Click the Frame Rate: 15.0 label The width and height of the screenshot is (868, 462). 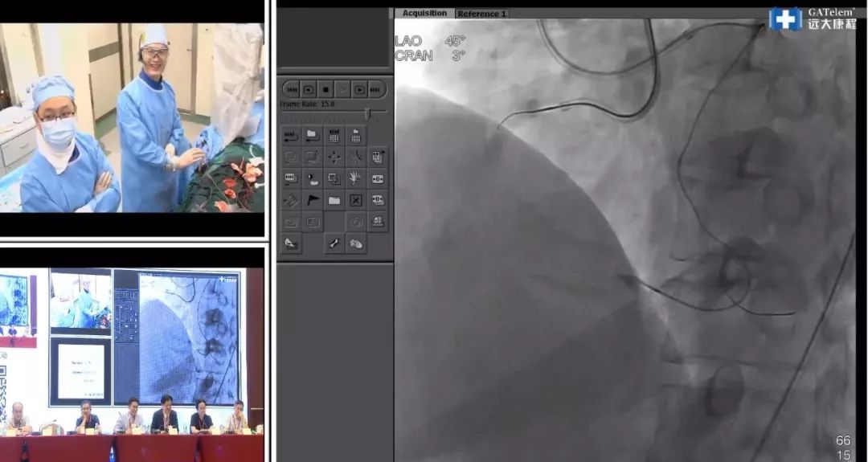point(307,104)
